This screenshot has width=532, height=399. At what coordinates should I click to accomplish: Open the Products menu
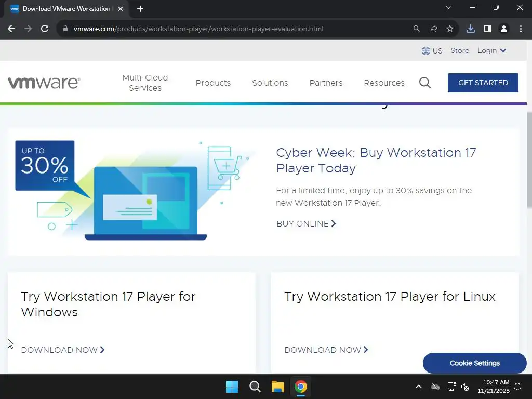click(x=213, y=83)
